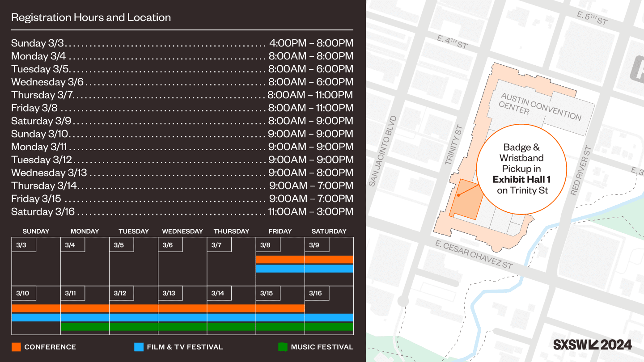
Task: Select the Thursday 3/7 hours row
Action: (x=182, y=95)
